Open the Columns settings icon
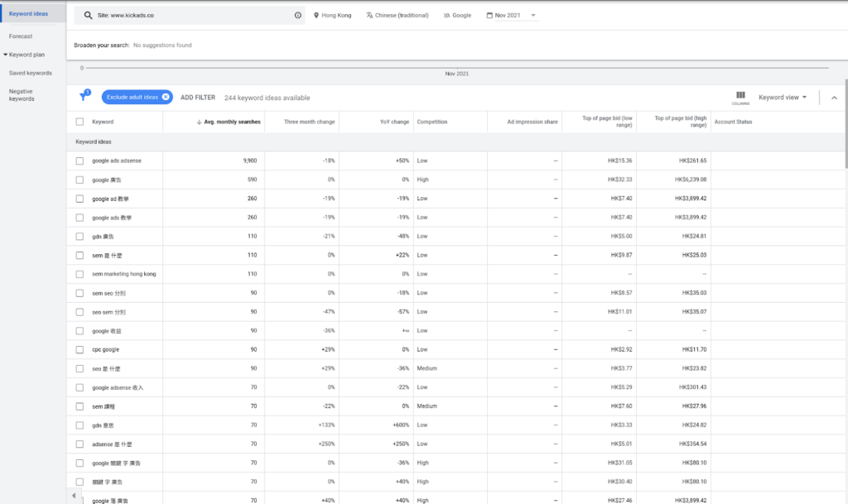 coord(740,96)
